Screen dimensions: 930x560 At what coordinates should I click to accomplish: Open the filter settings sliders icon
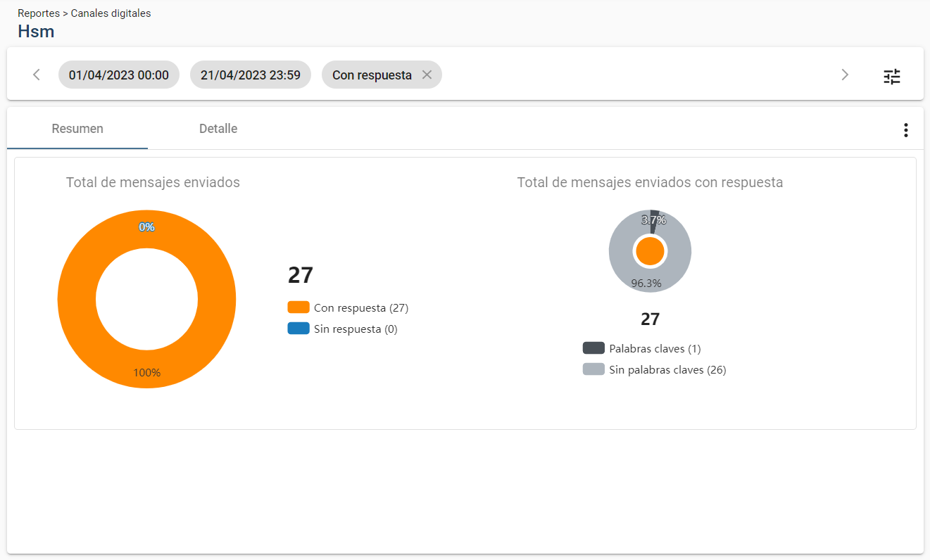tap(892, 77)
